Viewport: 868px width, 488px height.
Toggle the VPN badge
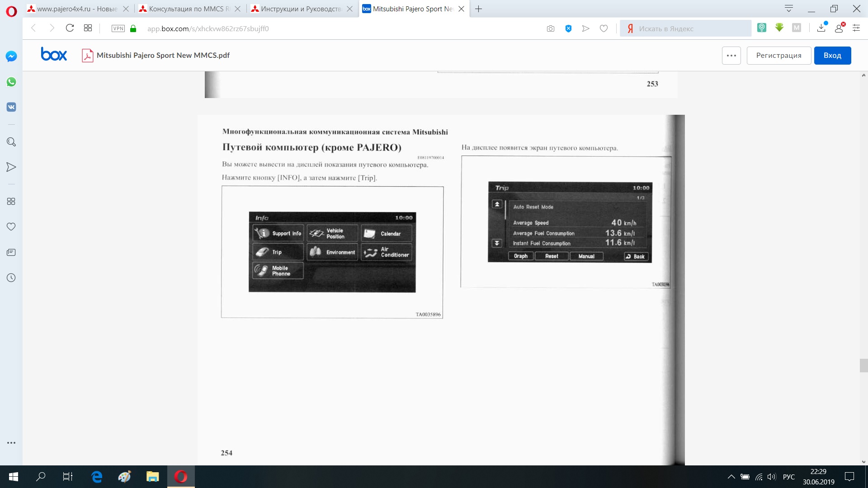(x=118, y=28)
